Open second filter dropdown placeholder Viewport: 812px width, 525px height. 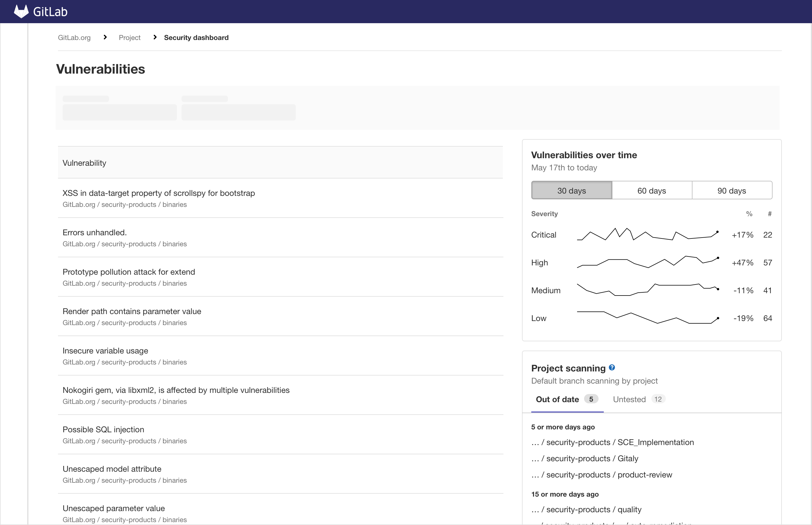[x=238, y=112]
